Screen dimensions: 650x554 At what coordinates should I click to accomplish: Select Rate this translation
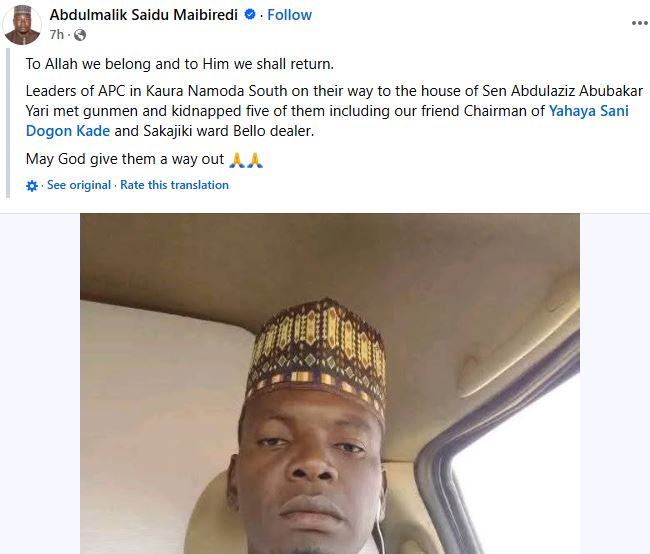pos(174,185)
